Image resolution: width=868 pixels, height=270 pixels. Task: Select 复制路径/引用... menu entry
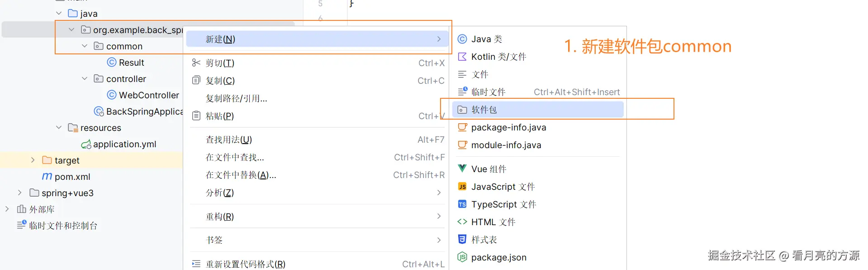click(x=237, y=98)
